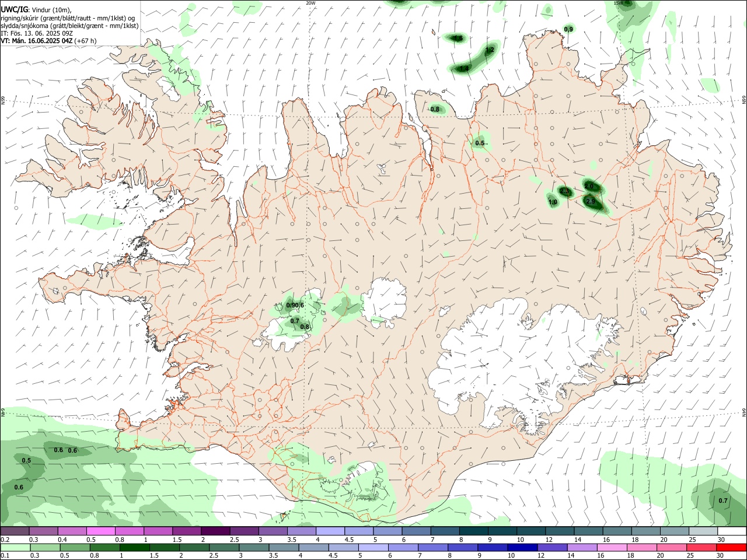Click the '15W' longitude label at top
The image size is (747, 560).
coord(619,3)
